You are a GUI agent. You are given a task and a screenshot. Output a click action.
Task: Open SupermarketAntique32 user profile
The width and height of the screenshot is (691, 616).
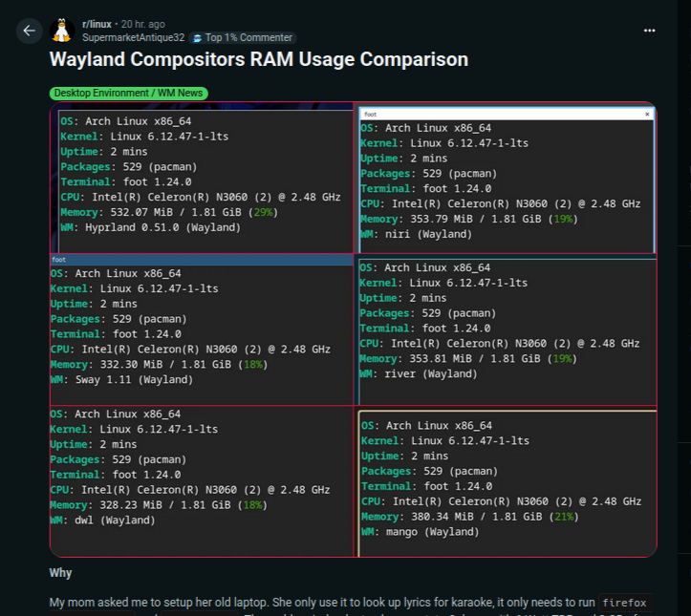point(133,38)
